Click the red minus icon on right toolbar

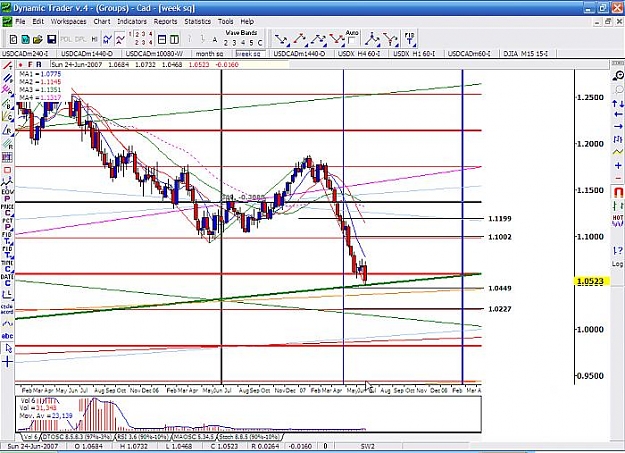pos(618,178)
